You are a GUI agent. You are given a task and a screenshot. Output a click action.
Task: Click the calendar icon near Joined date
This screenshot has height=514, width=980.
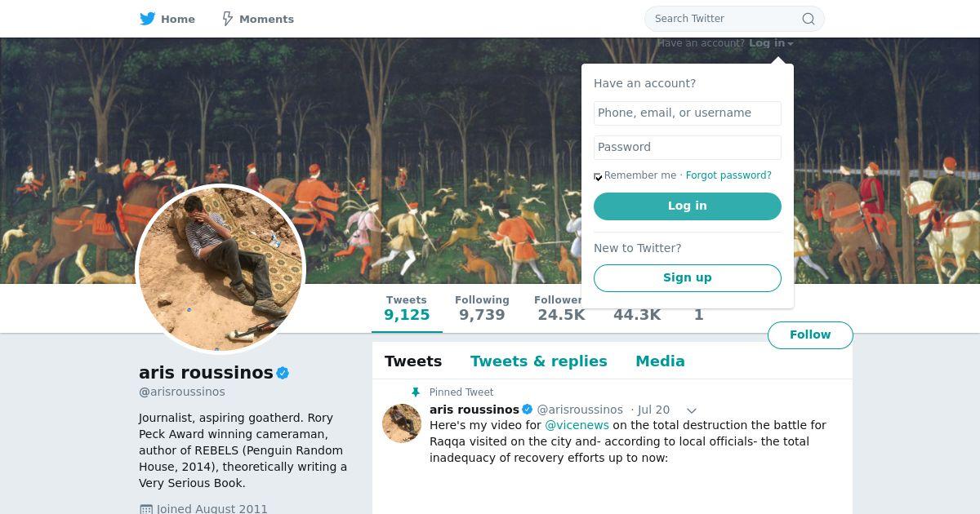(x=146, y=509)
